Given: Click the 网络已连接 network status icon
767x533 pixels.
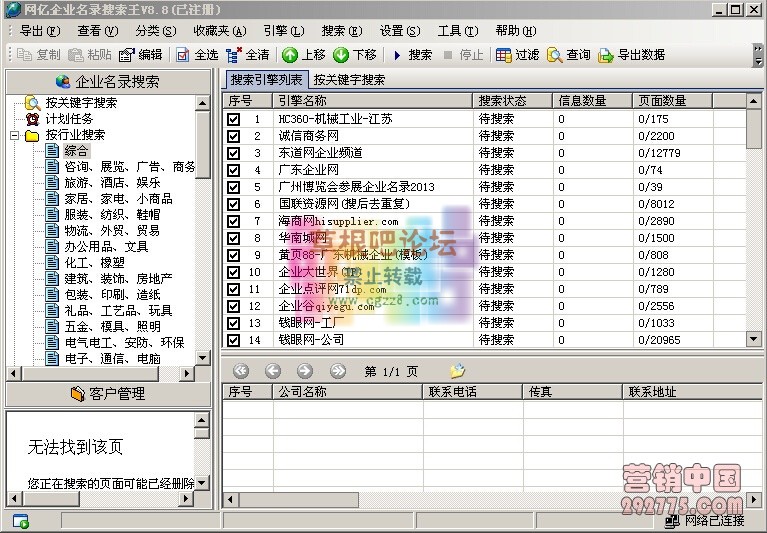Looking at the screenshot, I should [x=673, y=521].
